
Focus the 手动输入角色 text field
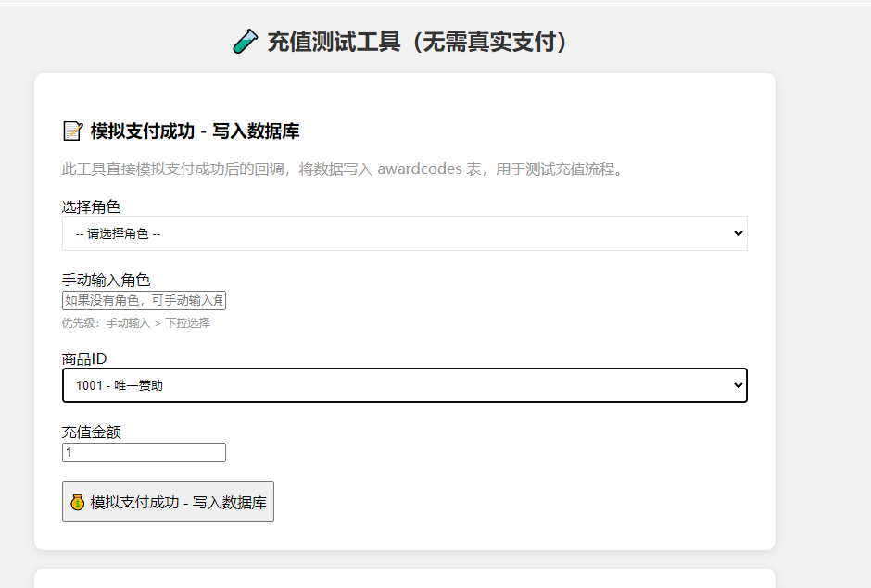144,300
